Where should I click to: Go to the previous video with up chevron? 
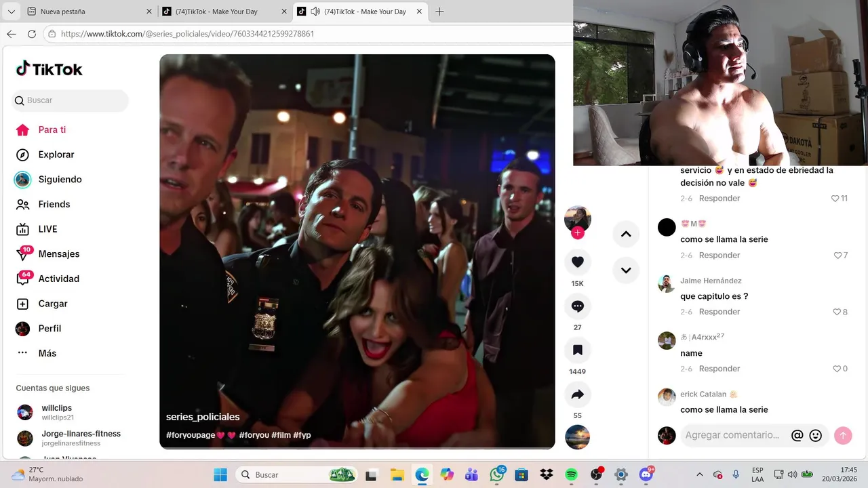tap(626, 234)
